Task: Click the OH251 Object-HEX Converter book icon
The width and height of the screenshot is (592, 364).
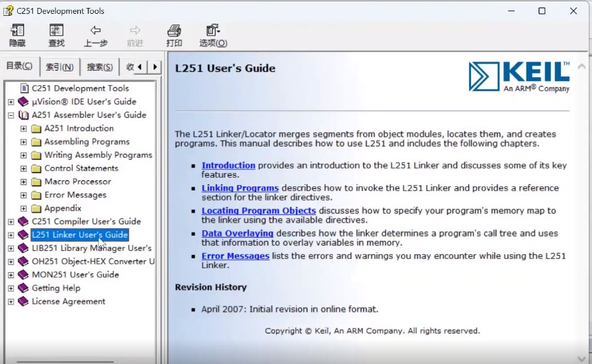Action: pos(23,262)
